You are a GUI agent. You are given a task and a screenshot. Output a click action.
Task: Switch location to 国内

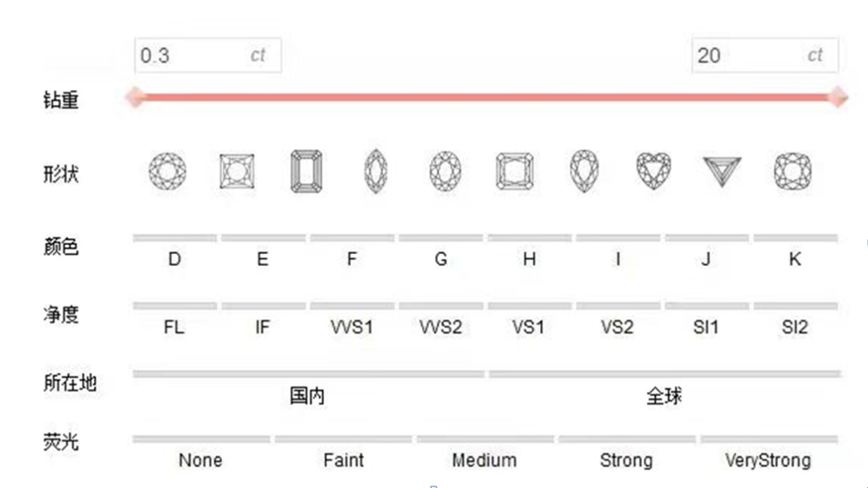[x=308, y=388]
